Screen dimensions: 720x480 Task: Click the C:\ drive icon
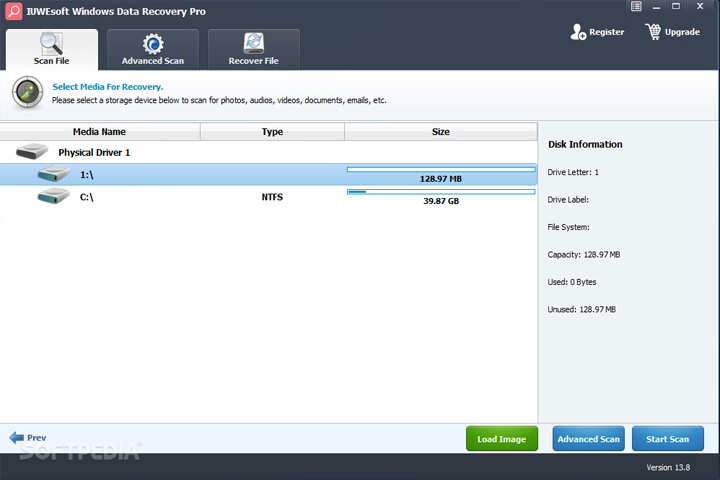[x=54, y=196]
